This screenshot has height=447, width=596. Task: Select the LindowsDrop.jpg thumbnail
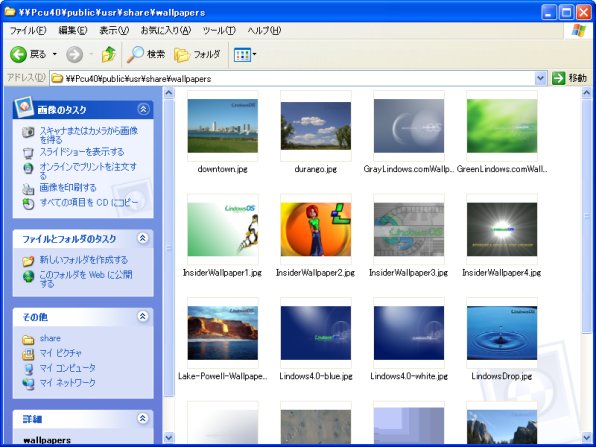pyautogui.click(x=502, y=333)
